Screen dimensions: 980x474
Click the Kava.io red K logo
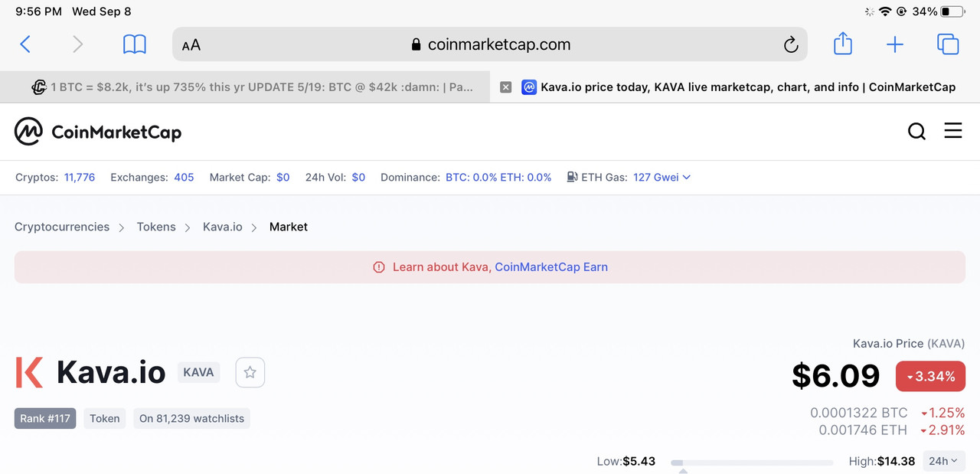click(29, 372)
